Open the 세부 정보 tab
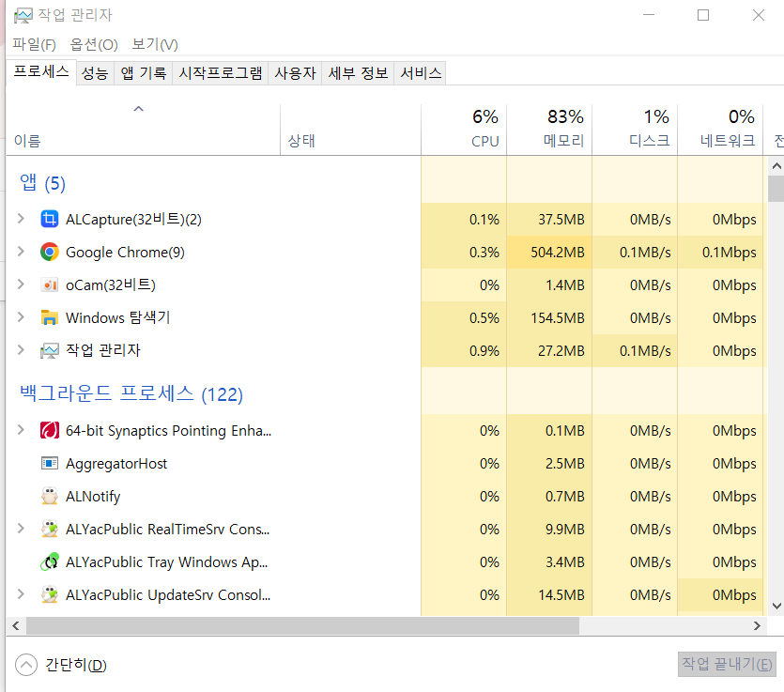The image size is (784, 692). (x=358, y=73)
